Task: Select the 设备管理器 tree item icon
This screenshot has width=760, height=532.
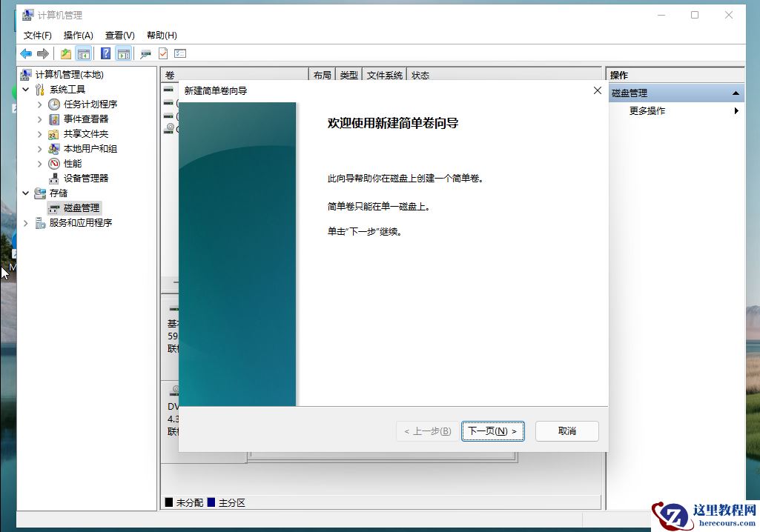Action: tap(53, 178)
